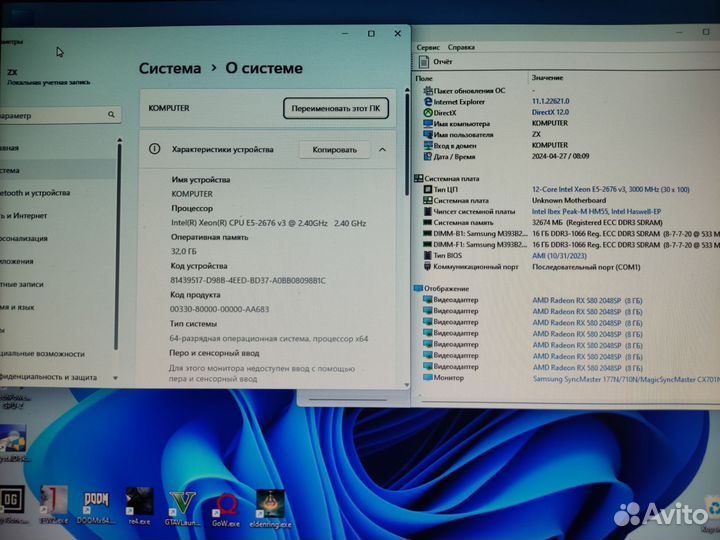
Task: Open the GTAVLauncher desktop shortcut
Action: [x=182, y=507]
